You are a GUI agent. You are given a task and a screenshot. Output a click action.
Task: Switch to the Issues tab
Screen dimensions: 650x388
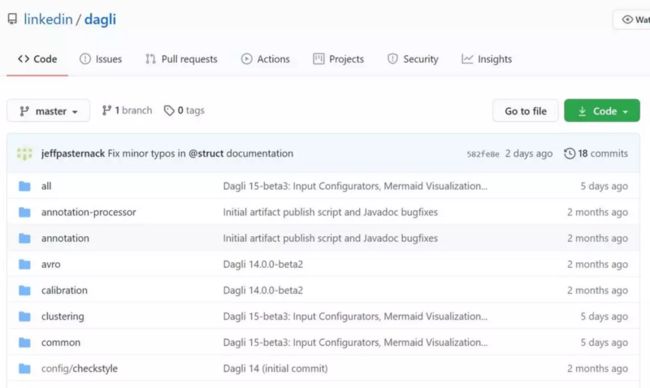(x=101, y=59)
